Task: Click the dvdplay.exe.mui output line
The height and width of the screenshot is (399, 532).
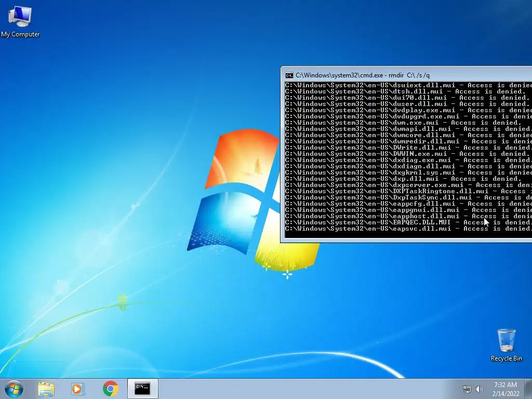Action: 408,110
